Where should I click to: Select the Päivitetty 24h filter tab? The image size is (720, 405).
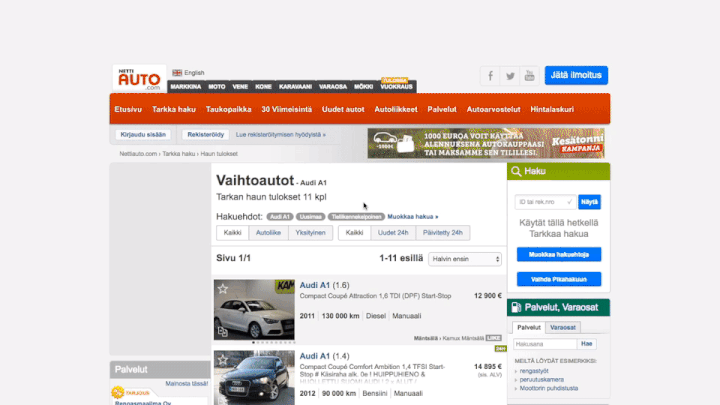point(443,233)
